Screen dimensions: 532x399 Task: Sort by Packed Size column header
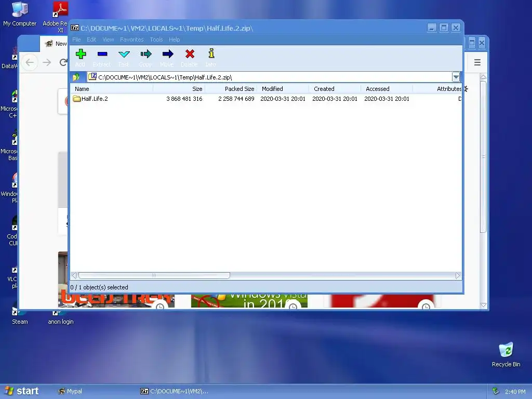click(231, 89)
